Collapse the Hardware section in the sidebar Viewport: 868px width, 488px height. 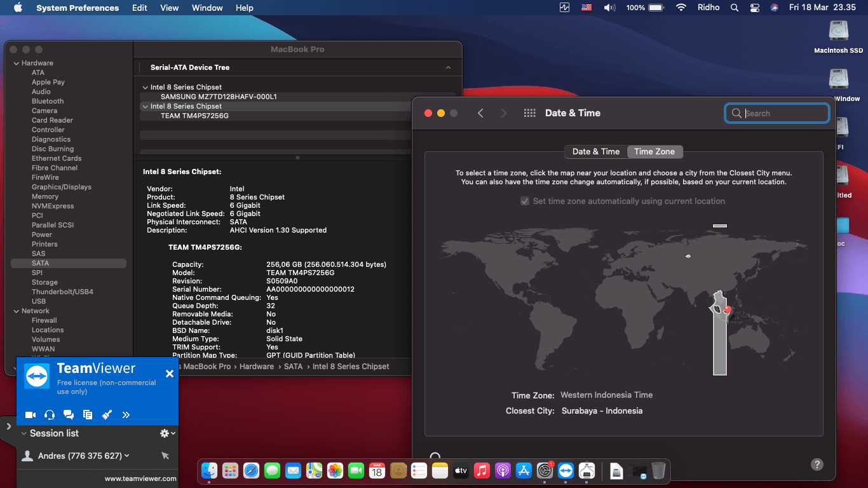click(x=15, y=62)
